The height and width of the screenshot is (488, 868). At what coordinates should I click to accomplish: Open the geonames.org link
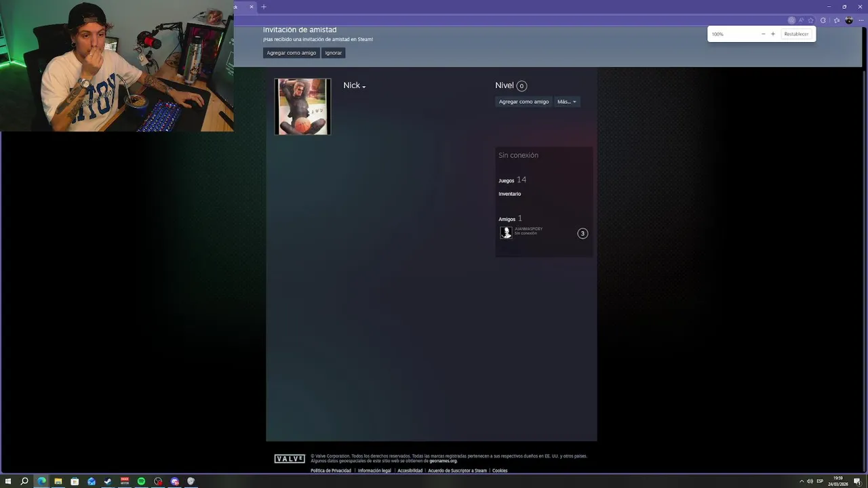click(443, 461)
